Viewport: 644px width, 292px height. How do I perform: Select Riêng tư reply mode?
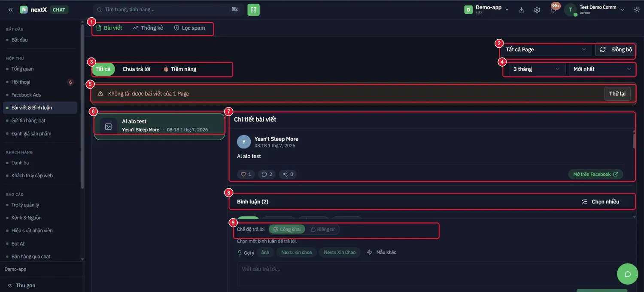[322, 229]
